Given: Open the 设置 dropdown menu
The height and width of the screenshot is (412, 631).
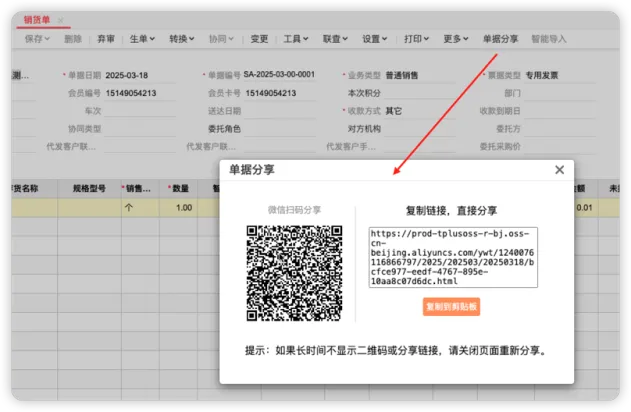Looking at the screenshot, I should pyautogui.click(x=375, y=39).
